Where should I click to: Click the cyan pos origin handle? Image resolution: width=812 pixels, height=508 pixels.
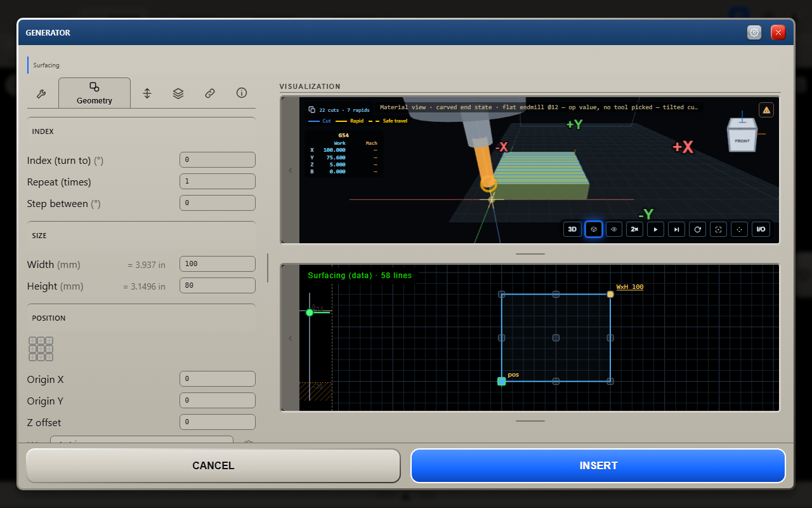[501, 381]
